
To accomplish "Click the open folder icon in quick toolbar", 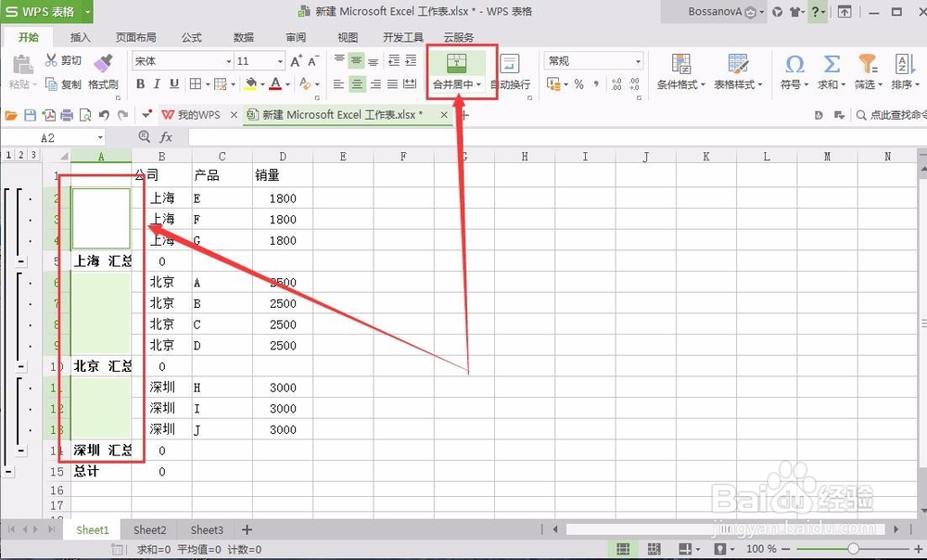I will tap(11, 115).
